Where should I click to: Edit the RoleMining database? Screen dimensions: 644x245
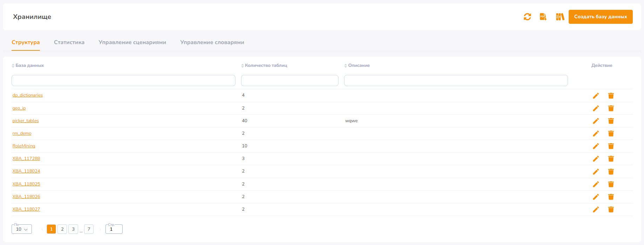click(x=596, y=146)
